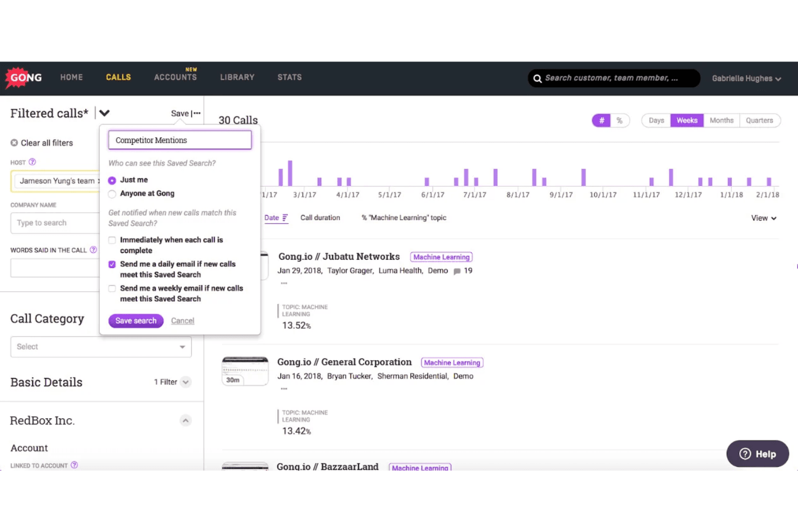Open HOST help question mark icon
The image size is (798, 532).
32,162
